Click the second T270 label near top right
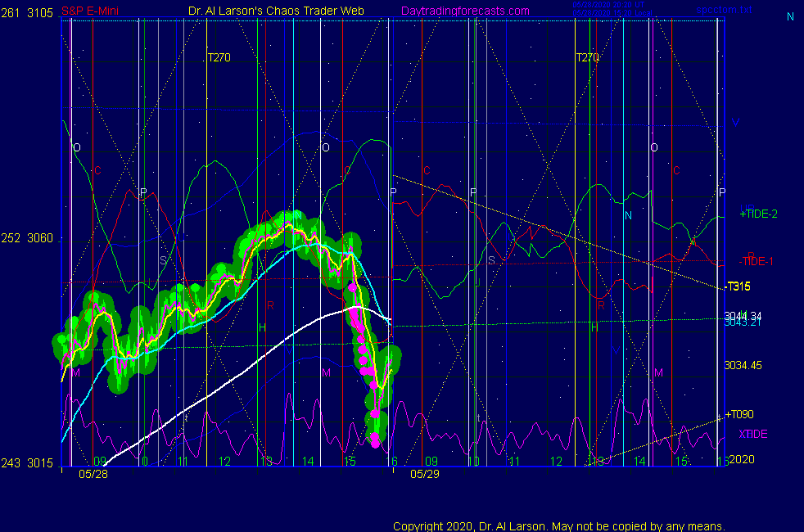The width and height of the screenshot is (804, 532). pos(587,58)
